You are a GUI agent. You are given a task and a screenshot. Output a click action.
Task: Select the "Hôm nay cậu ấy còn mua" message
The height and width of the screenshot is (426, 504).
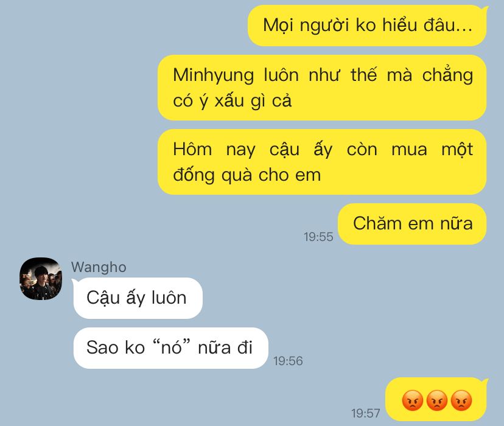[x=322, y=162]
